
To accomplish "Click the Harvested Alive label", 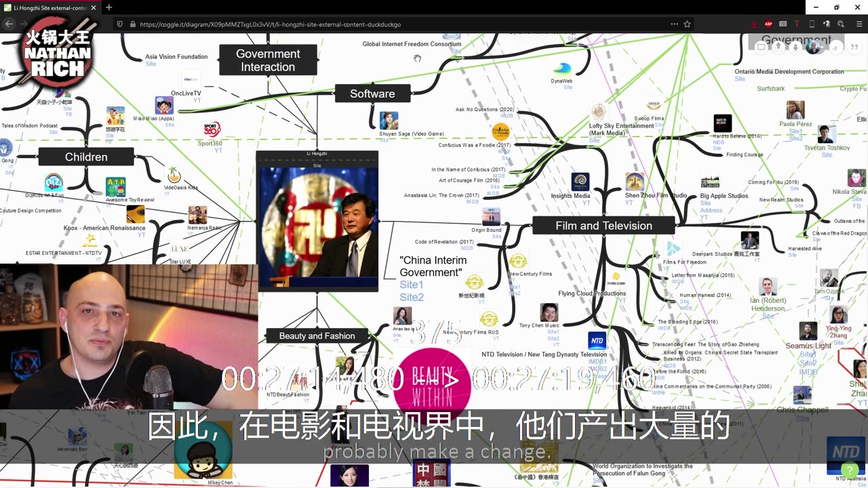I will pyautogui.click(x=805, y=248).
